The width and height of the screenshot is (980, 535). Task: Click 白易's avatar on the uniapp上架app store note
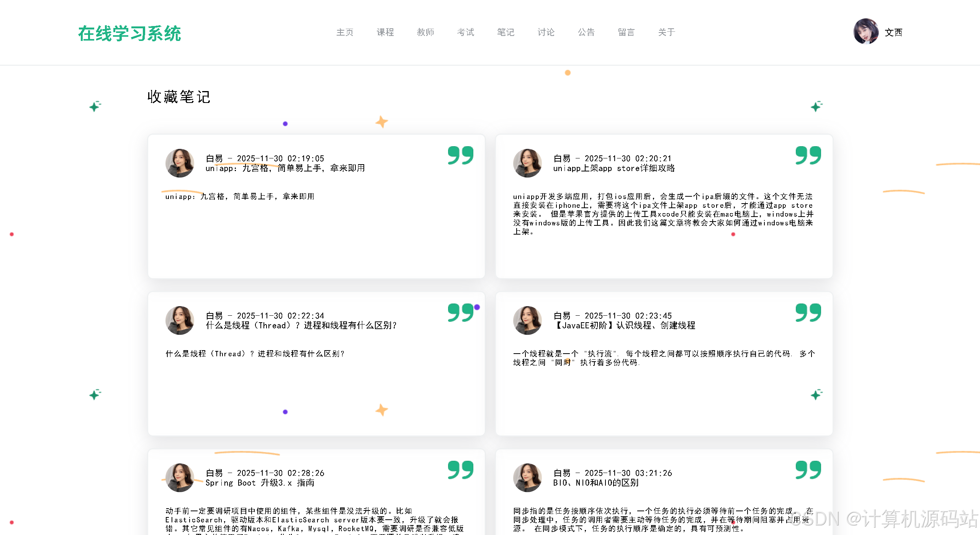pos(527,163)
